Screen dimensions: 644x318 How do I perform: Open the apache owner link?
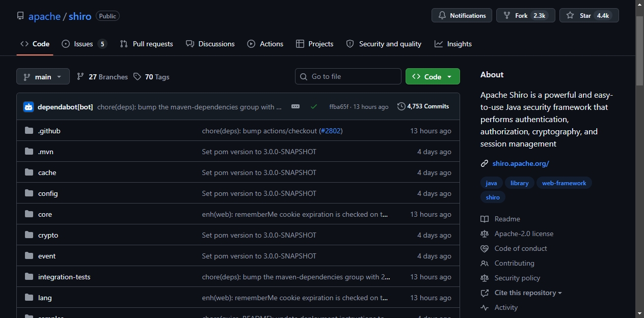[x=44, y=16]
